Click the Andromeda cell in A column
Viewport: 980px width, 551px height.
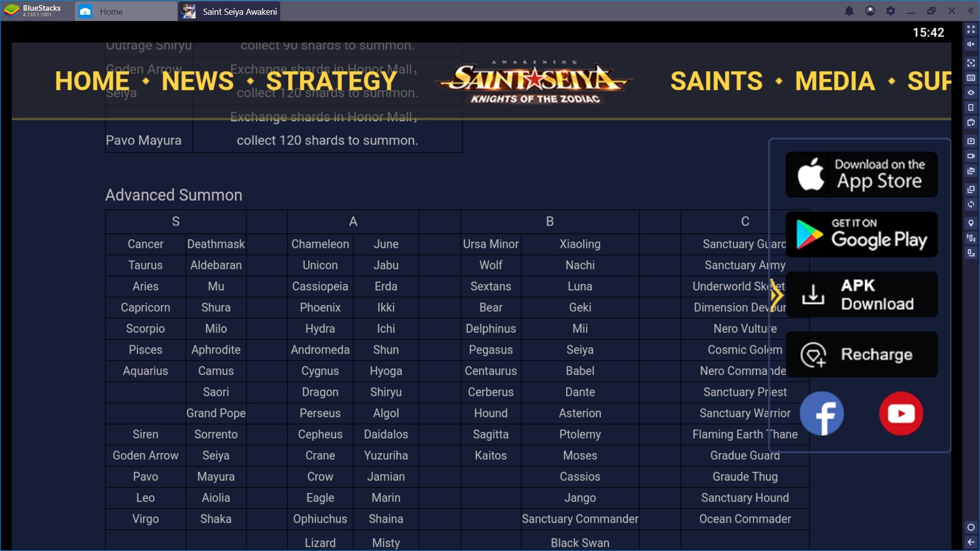[320, 350]
